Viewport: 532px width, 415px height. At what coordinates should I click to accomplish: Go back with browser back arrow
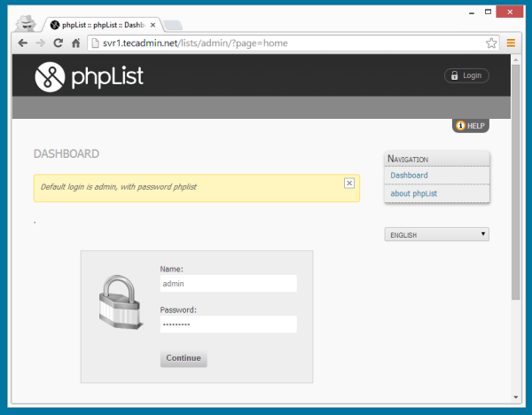tap(23, 43)
